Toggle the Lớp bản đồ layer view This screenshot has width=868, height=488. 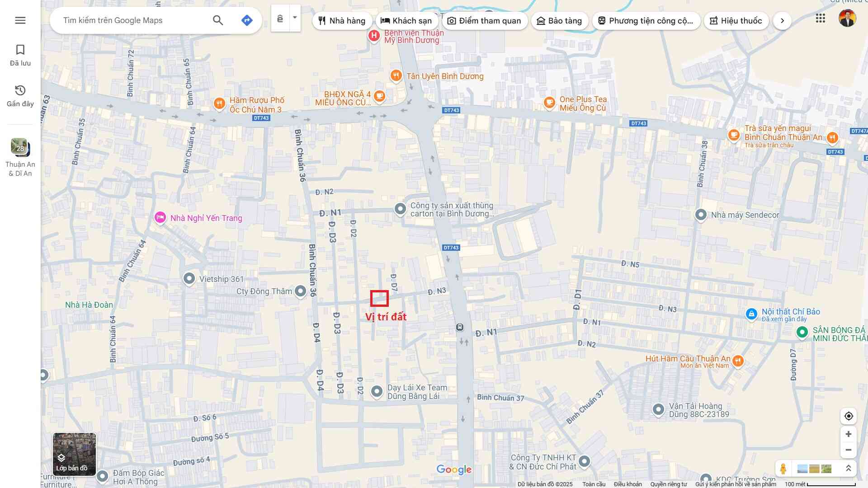point(75,454)
